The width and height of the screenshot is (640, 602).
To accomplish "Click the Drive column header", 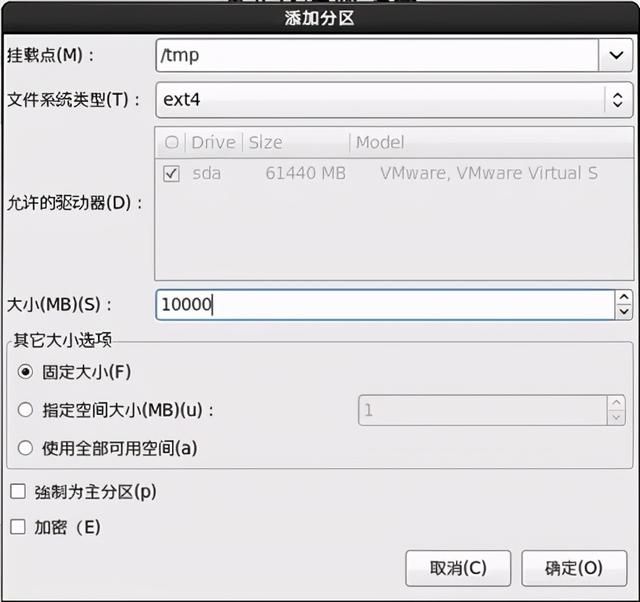I will pos(214,142).
